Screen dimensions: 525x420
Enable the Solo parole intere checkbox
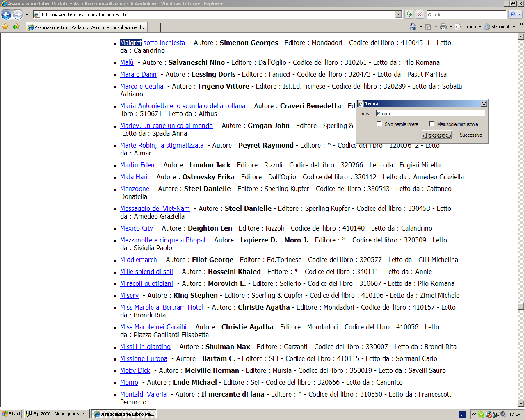(379, 124)
